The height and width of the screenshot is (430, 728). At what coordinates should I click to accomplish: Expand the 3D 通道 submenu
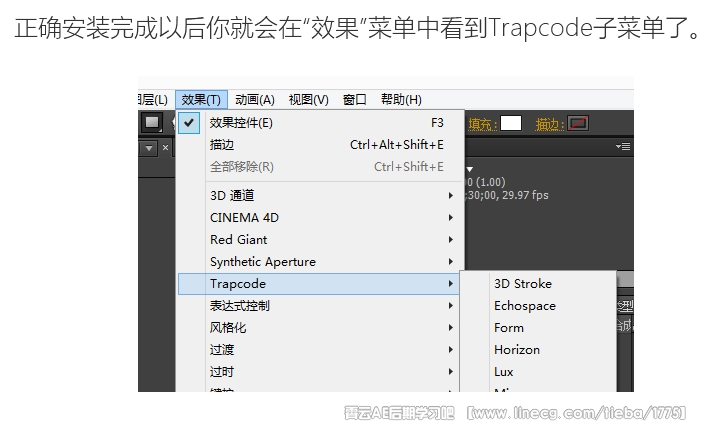click(321, 195)
